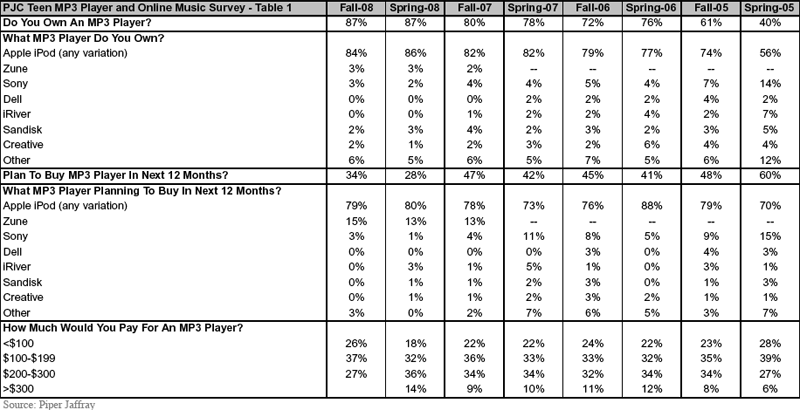Image resolution: width=800 pixels, height=410 pixels.
Task: Select the '>$300' row label
Action: [18, 389]
